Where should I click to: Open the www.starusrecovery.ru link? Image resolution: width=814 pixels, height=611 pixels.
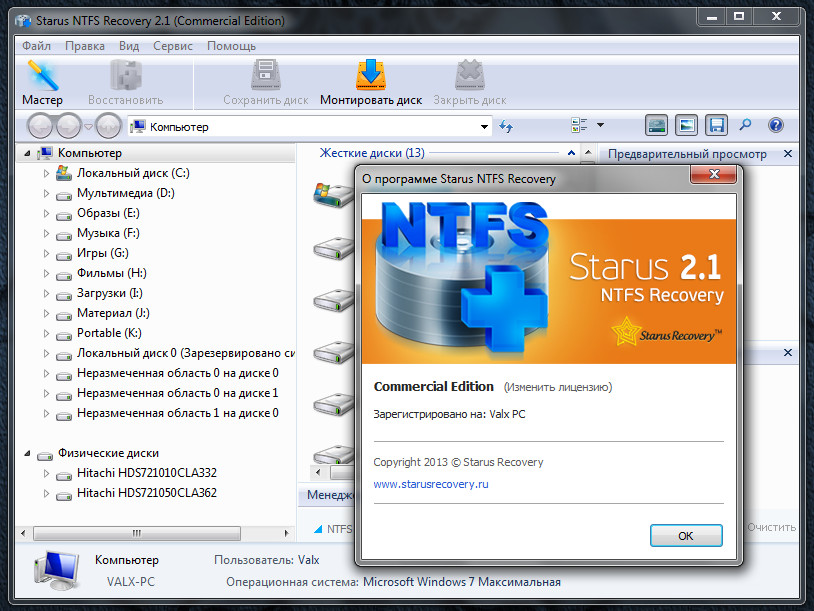tap(431, 484)
